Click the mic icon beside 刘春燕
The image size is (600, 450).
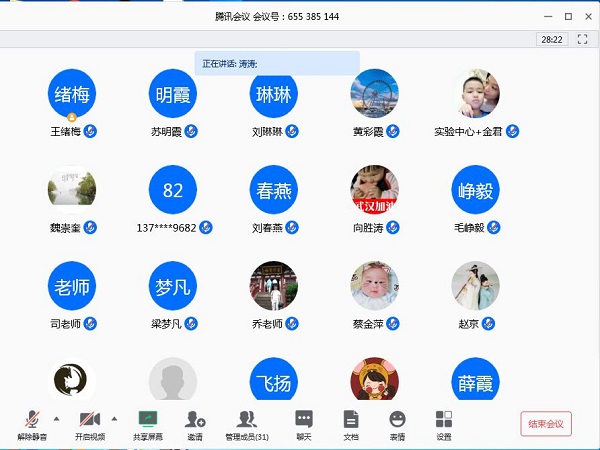pyautogui.click(x=292, y=227)
